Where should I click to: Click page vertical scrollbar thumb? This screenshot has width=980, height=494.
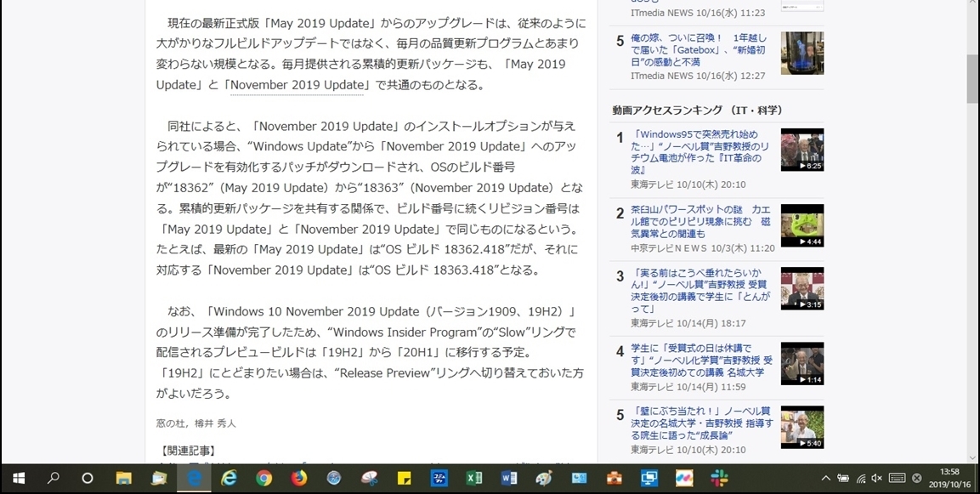click(x=973, y=78)
